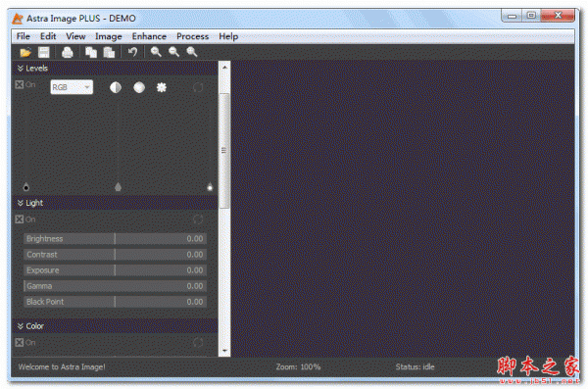Click the Contrast slider
This screenshot has height=389, width=588.
(x=115, y=255)
